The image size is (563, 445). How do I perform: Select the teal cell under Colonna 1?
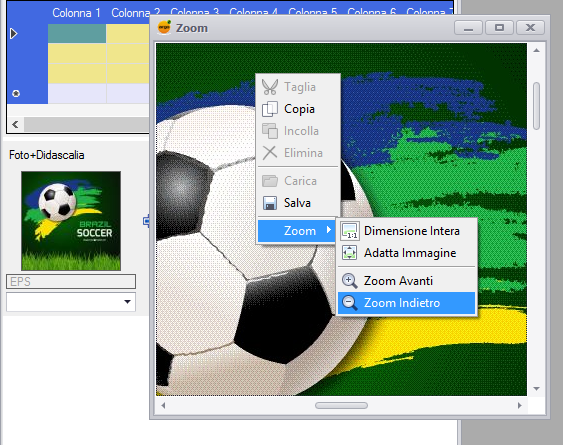(x=77, y=33)
